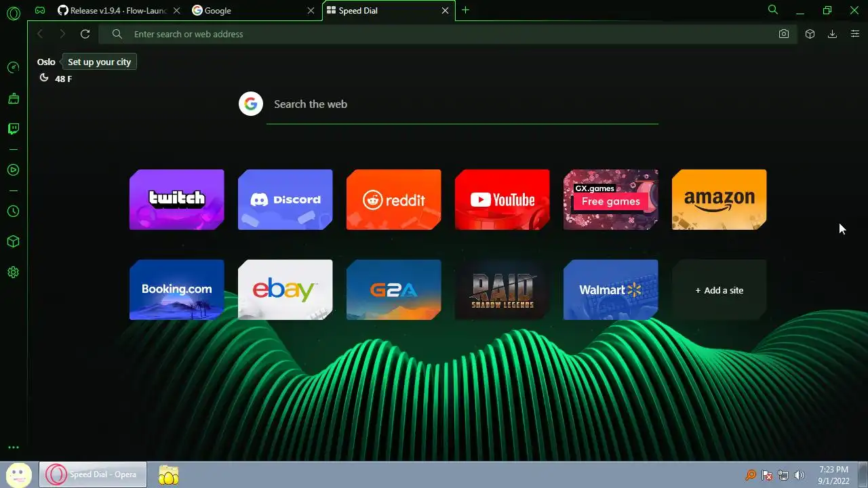Open the ebay speed dial tile
868x488 pixels.
(285, 289)
